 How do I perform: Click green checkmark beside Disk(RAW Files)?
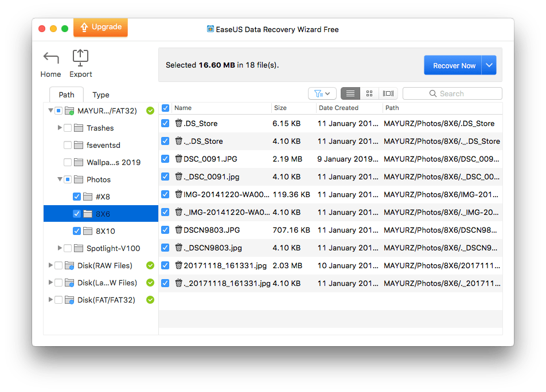[x=150, y=265]
